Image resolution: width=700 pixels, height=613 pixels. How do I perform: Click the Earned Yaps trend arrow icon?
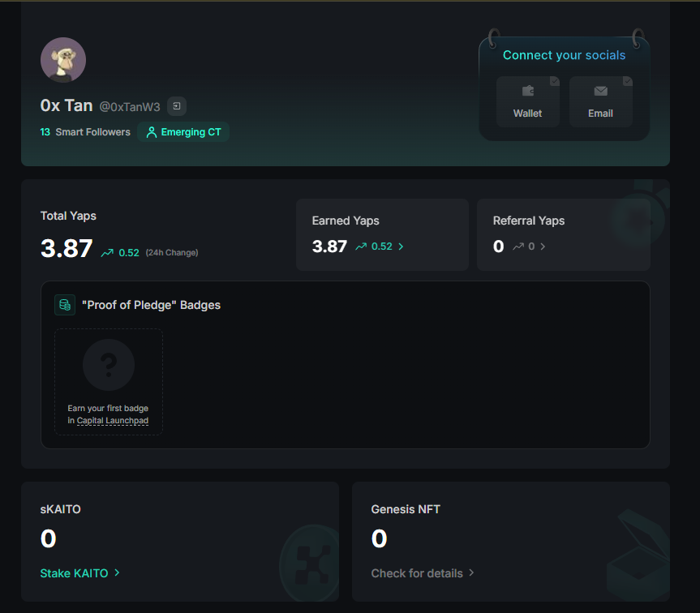pos(361,246)
